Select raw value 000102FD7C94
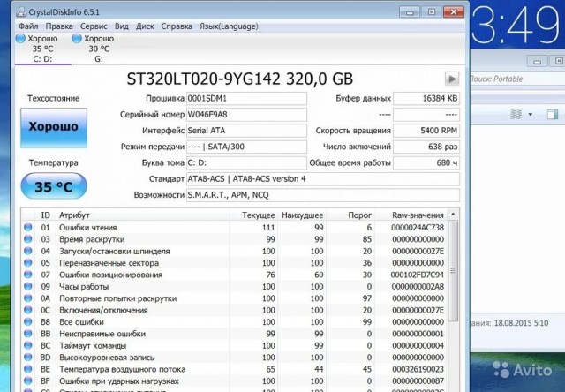Viewport: 565px width, 392px height. [418, 275]
